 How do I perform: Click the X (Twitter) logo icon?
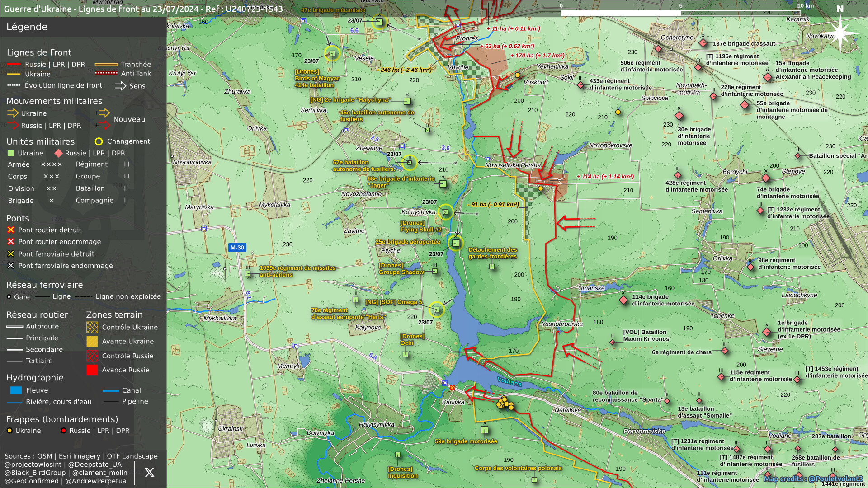[149, 473]
